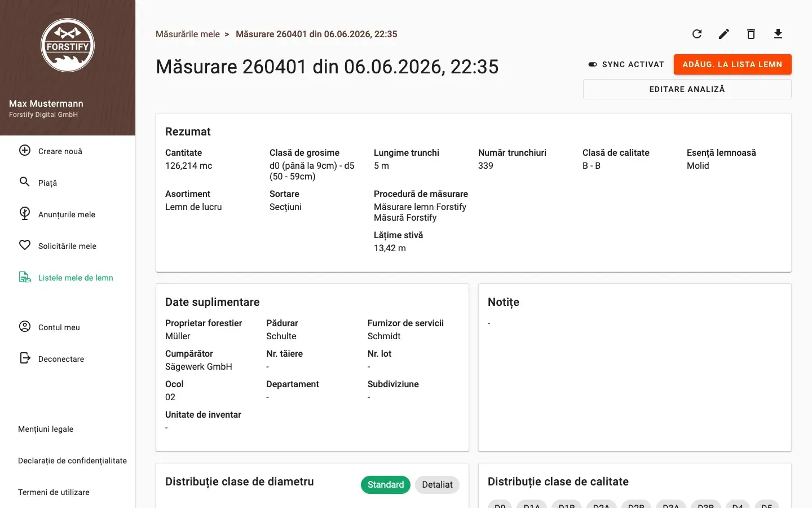Viewport: 812px width, 508px height.
Task: Click the page title Măsurare 260401
Action: coord(327,67)
